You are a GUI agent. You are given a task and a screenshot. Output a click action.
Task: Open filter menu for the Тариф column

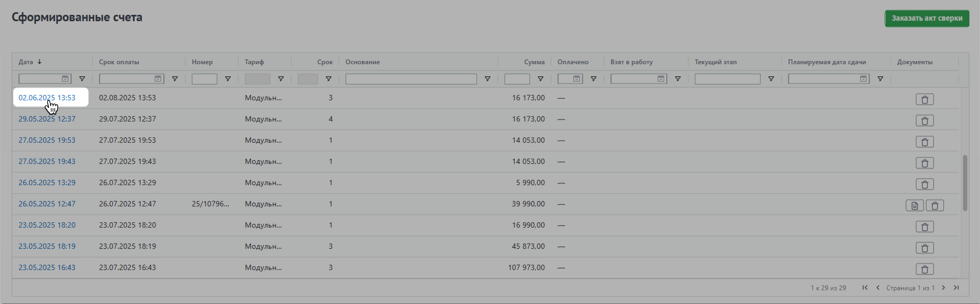point(280,79)
